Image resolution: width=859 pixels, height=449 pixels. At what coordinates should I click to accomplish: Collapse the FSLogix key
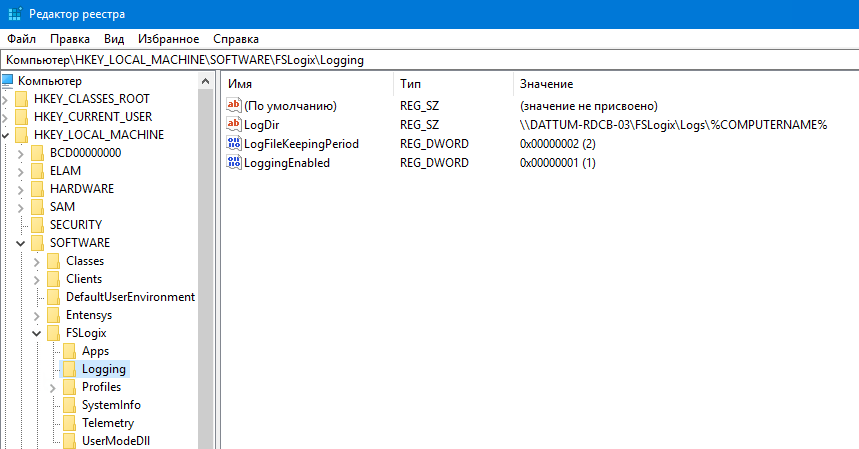pos(37,333)
